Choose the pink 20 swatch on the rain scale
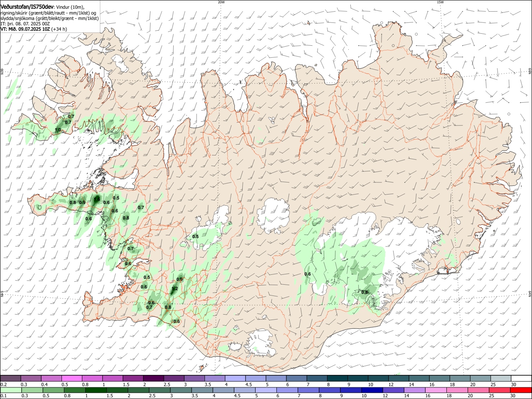 pos(478,390)
